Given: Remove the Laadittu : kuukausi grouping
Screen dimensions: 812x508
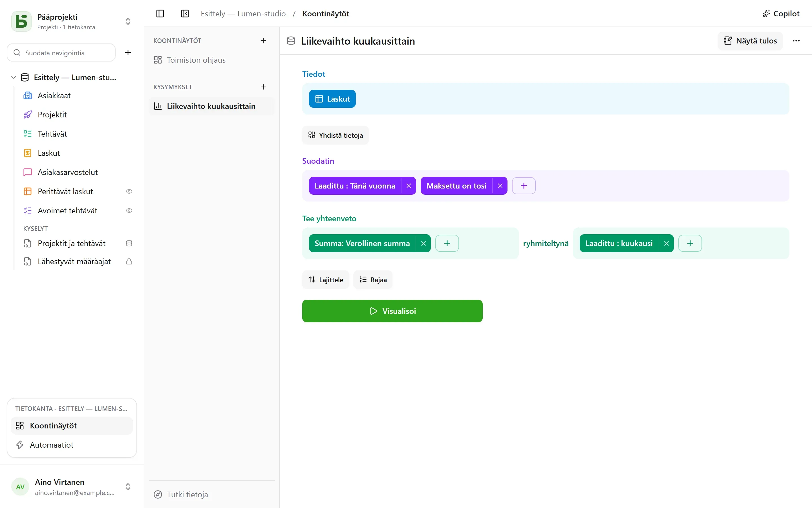Looking at the screenshot, I should (667, 243).
